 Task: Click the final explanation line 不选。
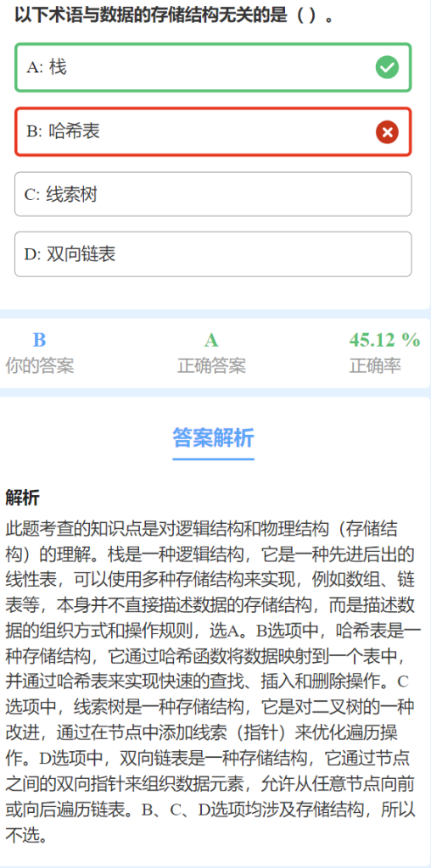click(x=25, y=834)
